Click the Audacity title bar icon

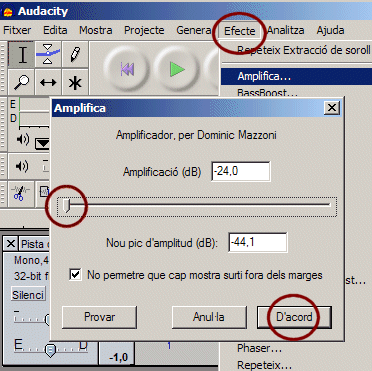click(7, 12)
